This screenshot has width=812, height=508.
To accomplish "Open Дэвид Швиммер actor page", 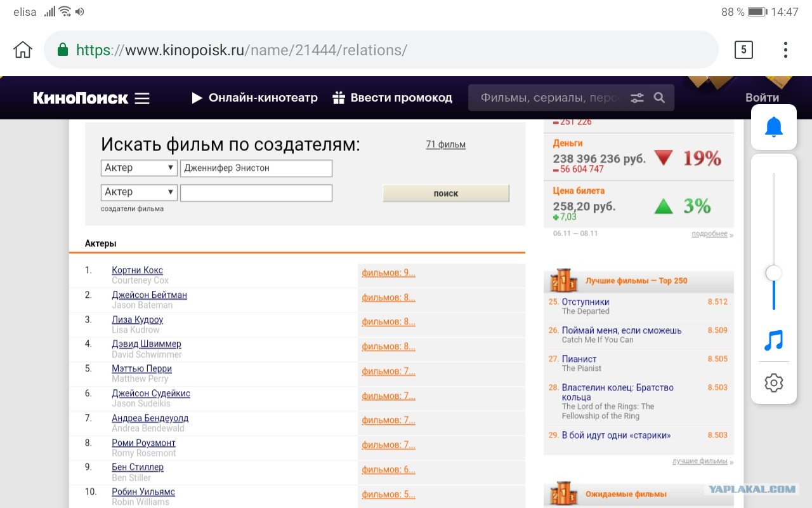I will tap(147, 344).
